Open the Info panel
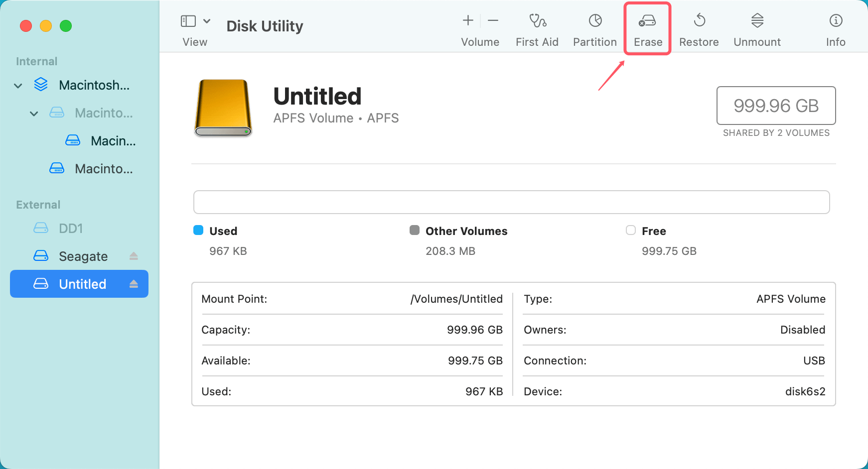868x469 pixels. tap(836, 21)
